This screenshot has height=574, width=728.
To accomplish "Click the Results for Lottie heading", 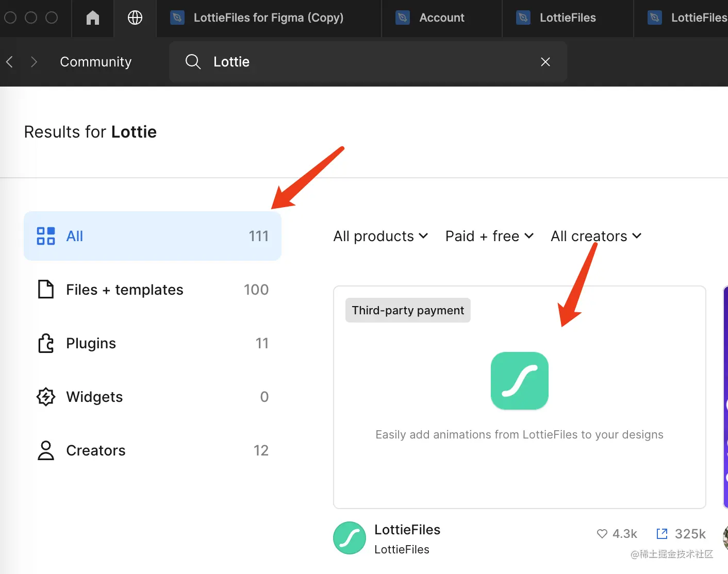I will coord(90,132).
